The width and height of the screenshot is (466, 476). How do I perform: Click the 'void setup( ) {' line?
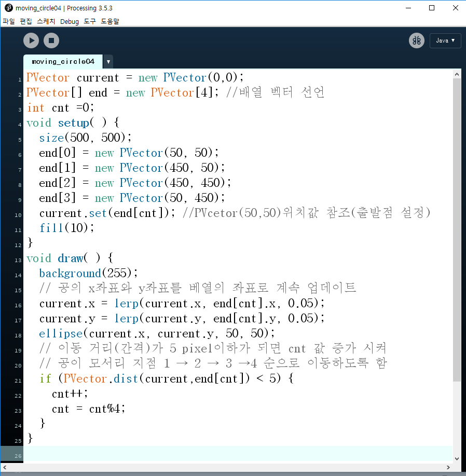point(73,123)
